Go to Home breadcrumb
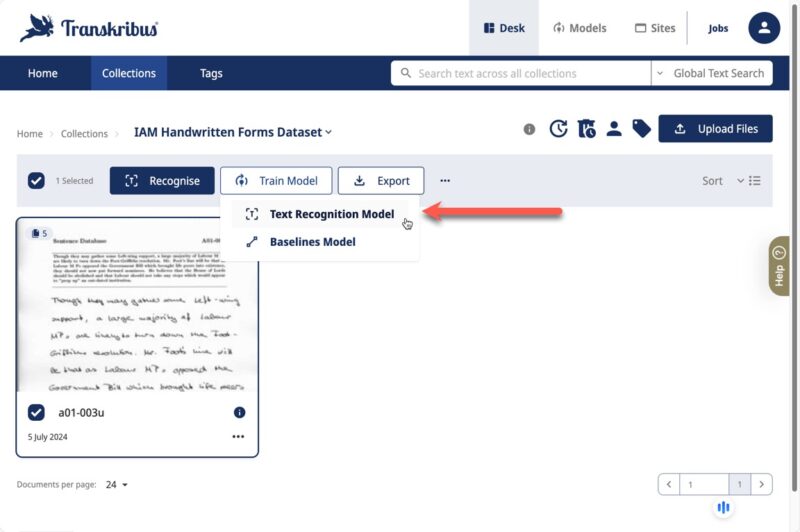 point(30,134)
